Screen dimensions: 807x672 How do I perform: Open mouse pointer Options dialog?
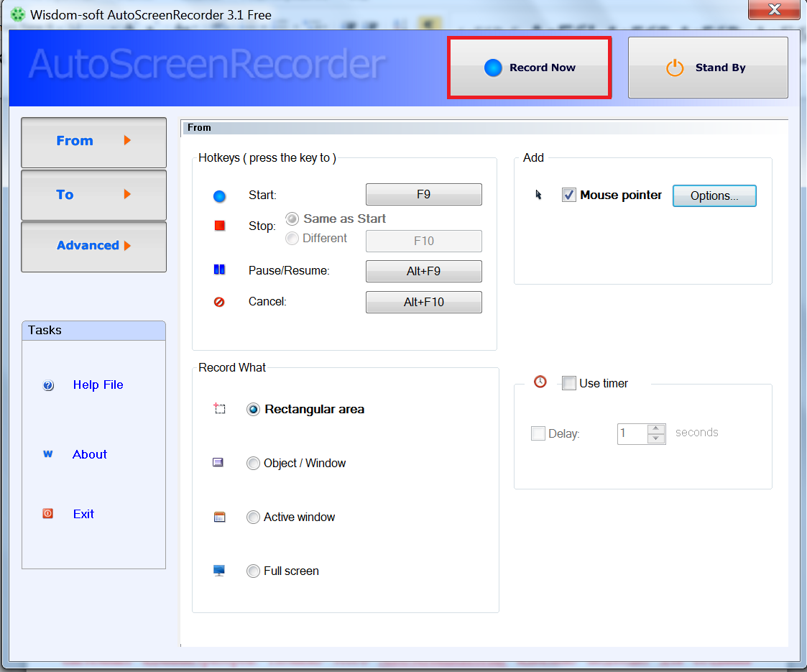pyautogui.click(x=714, y=195)
